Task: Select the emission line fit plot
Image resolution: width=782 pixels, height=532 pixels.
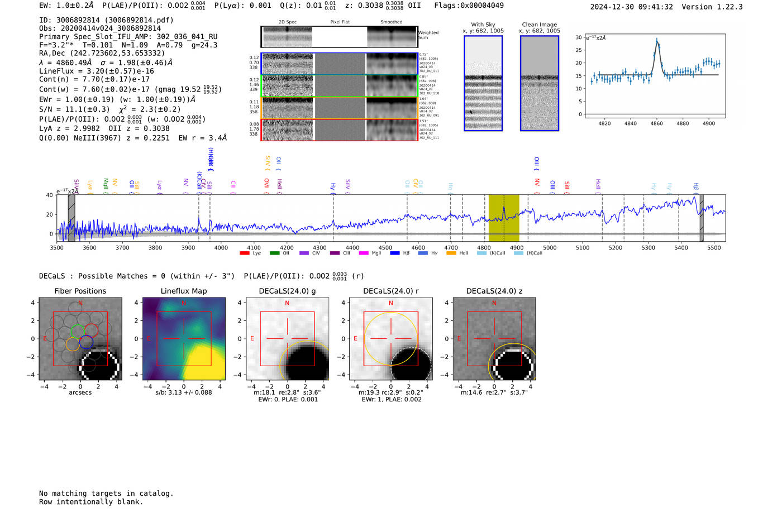Action: [655, 76]
